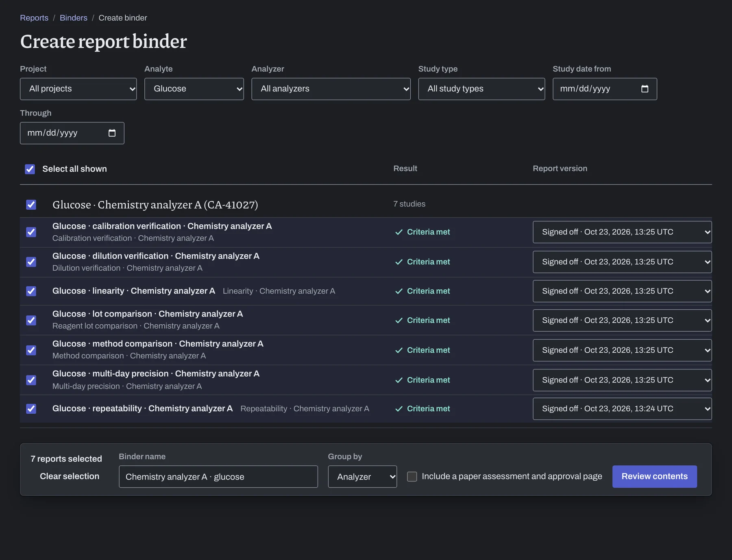Open report version for method comparison

click(x=622, y=350)
